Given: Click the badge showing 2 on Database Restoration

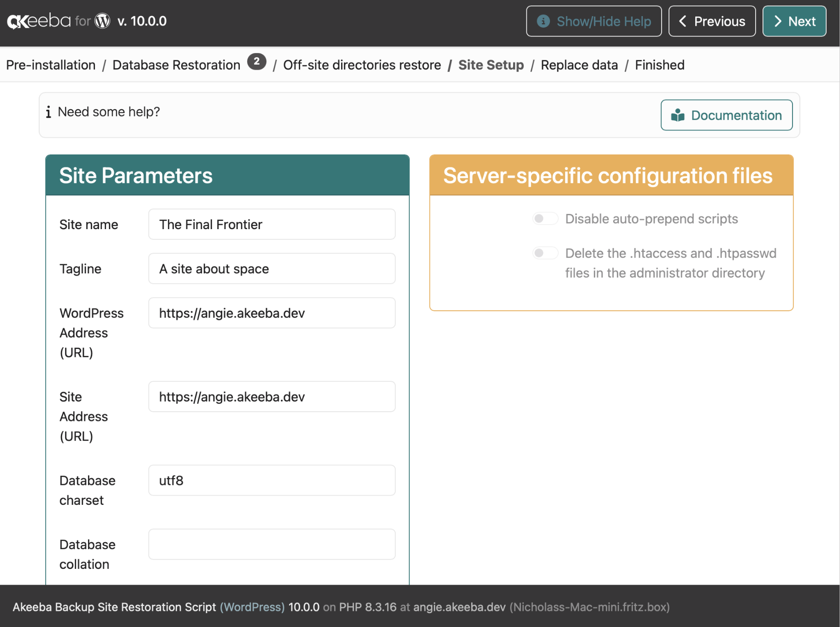Looking at the screenshot, I should click(x=257, y=61).
